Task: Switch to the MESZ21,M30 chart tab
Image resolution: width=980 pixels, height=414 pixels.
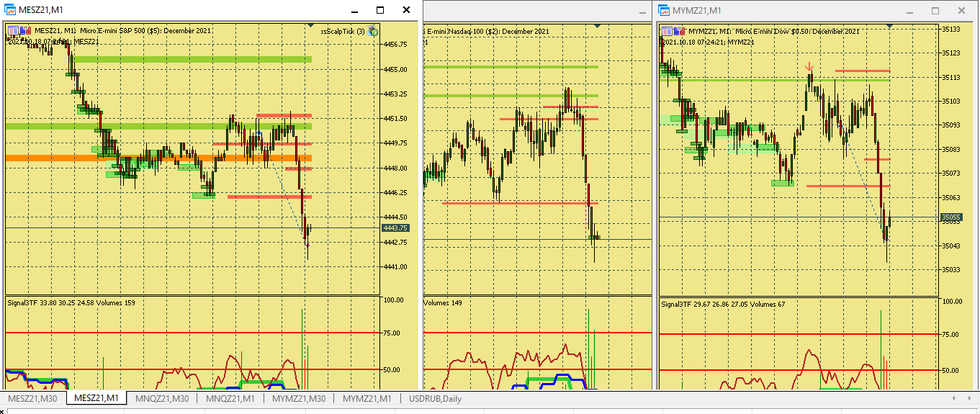Action: click(32, 398)
